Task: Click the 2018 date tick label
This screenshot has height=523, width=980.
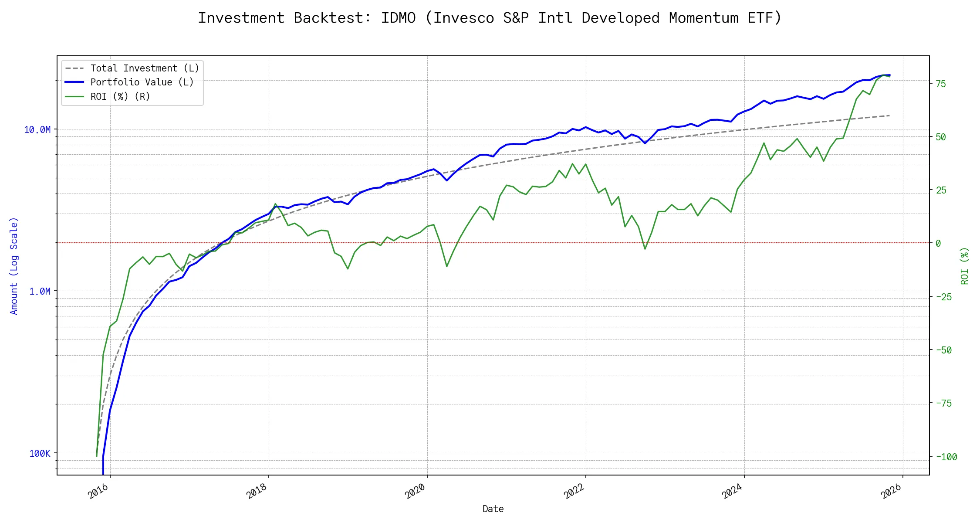Action: [x=257, y=492]
